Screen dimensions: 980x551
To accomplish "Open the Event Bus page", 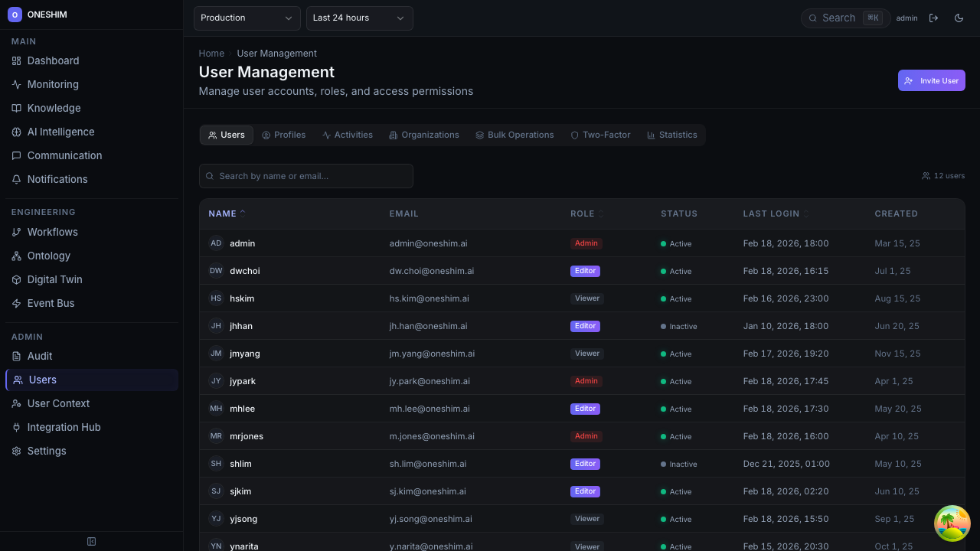I will point(51,304).
